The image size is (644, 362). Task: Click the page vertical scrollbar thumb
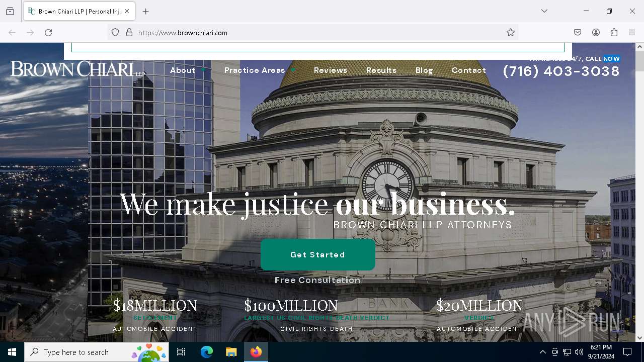pos(639,61)
